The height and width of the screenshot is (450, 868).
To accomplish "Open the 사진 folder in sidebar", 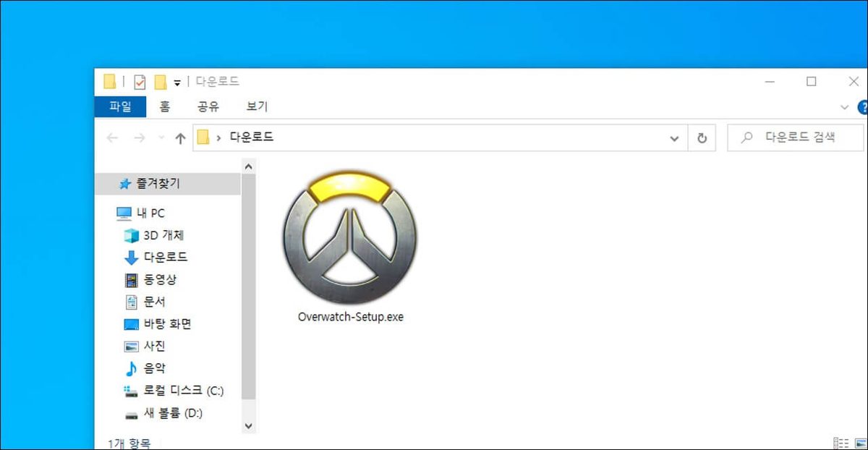I will click(145, 347).
